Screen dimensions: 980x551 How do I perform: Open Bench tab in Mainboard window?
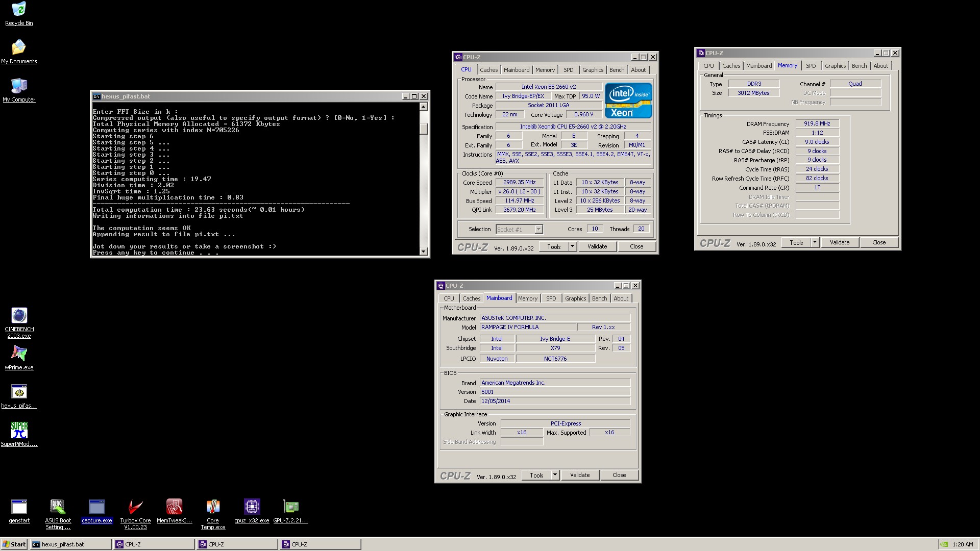(x=599, y=298)
